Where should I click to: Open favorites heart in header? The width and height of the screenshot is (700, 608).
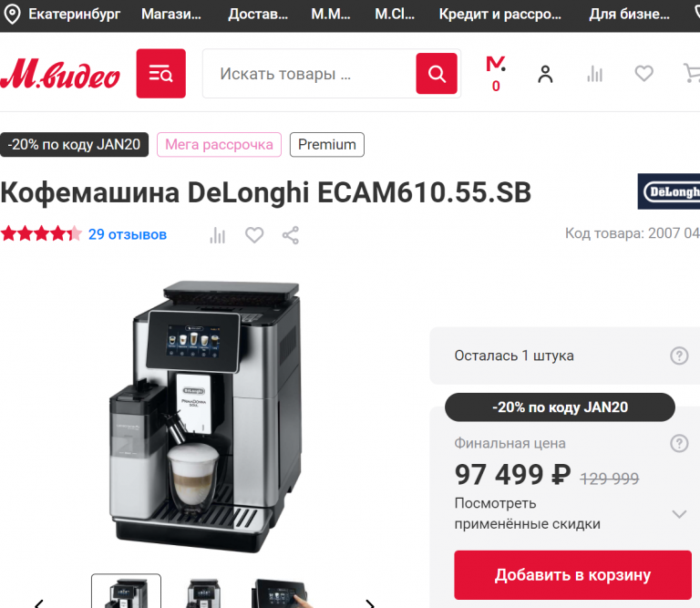(x=643, y=74)
